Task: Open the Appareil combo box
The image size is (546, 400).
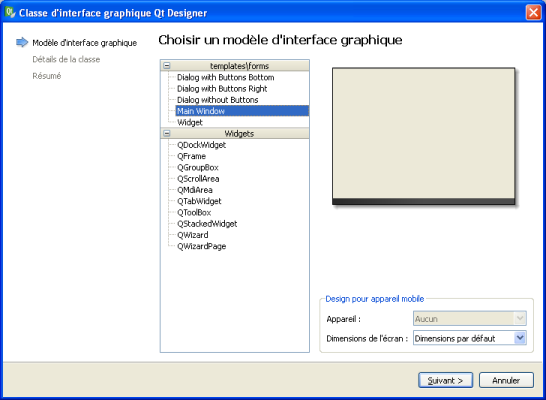Action: click(x=469, y=319)
